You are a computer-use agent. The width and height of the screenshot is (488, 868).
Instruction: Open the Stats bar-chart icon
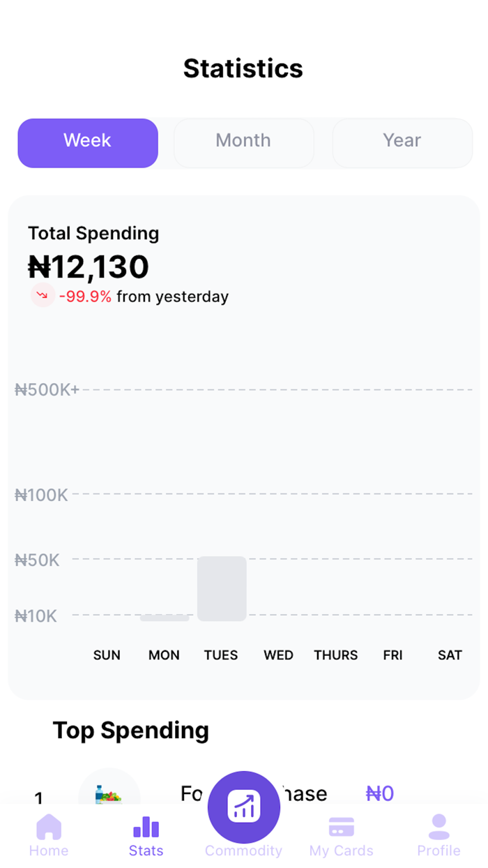coord(146,828)
